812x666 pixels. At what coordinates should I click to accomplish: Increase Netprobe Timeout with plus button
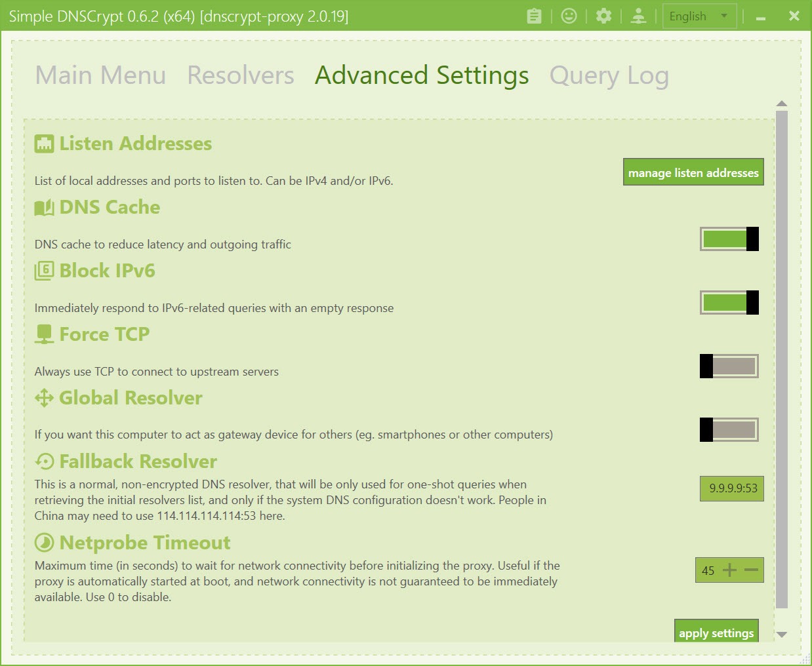tap(729, 570)
